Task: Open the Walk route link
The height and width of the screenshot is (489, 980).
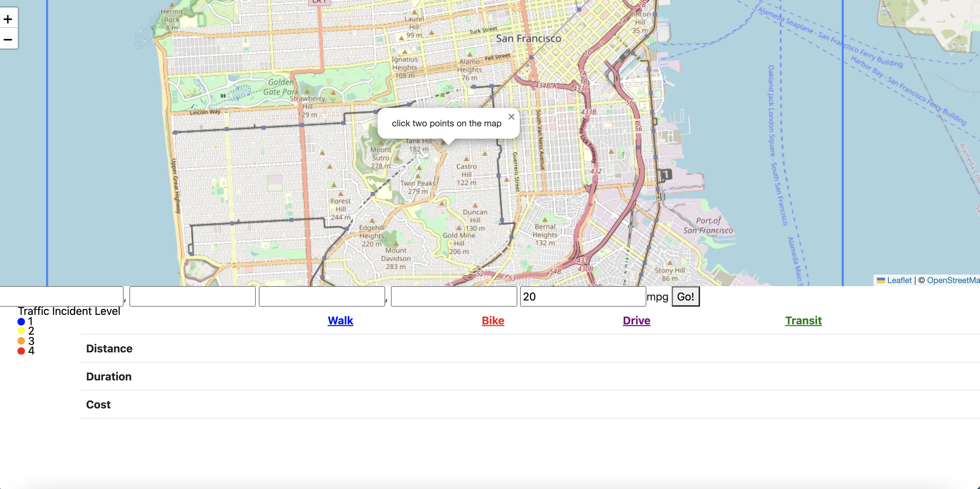Action: coord(340,320)
